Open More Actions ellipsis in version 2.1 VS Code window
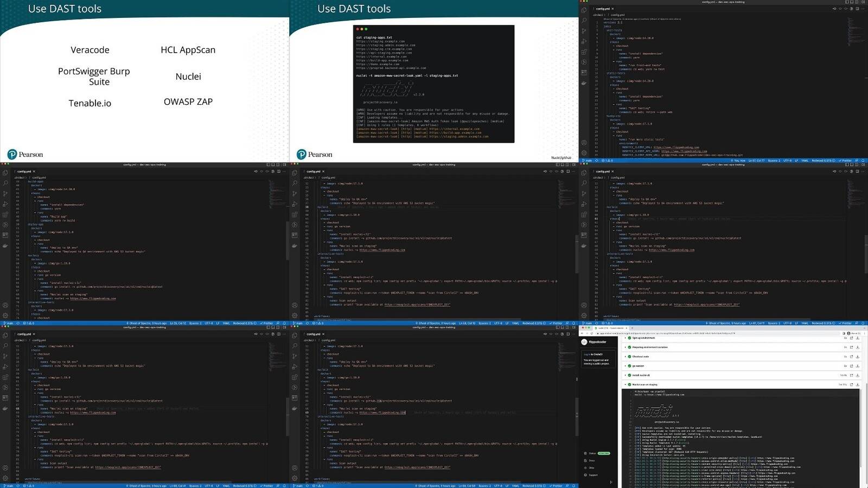This screenshot has width=868, height=488. point(863,9)
